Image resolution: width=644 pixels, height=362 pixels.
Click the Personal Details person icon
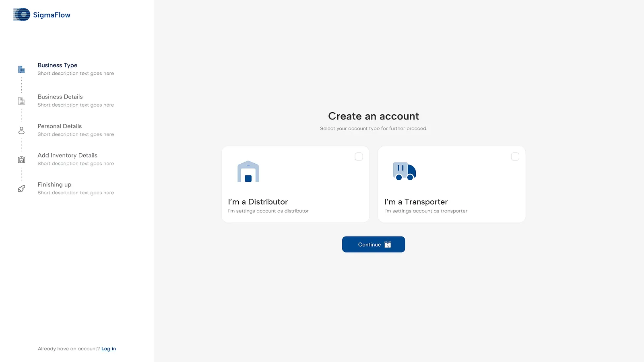pos(22,130)
